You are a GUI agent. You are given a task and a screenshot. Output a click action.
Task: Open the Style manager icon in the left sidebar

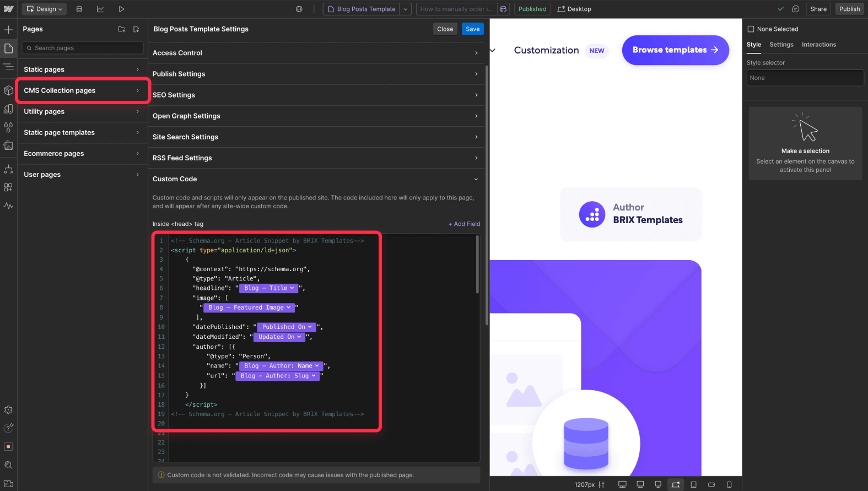pyautogui.click(x=8, y=109)
